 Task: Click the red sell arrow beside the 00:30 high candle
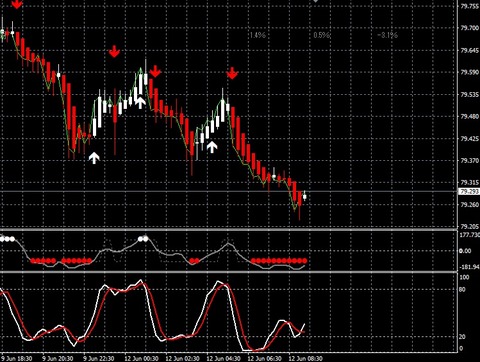(155, 71)
